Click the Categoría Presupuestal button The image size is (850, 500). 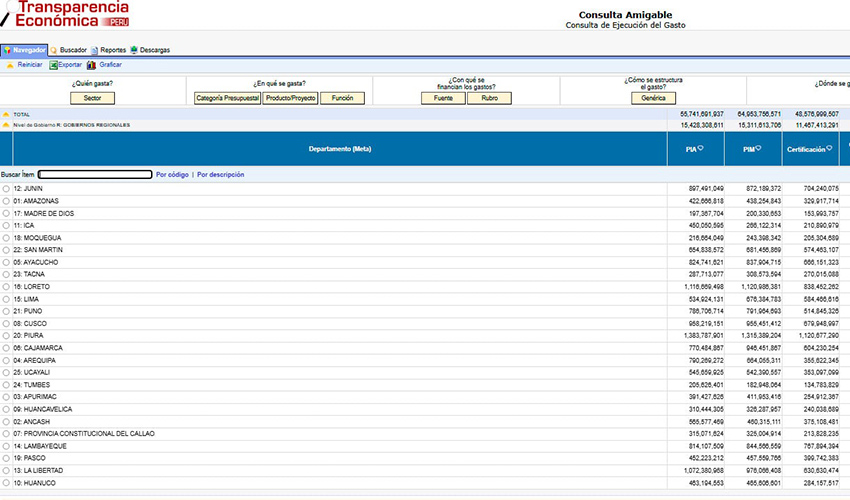[x=228, y=98]
